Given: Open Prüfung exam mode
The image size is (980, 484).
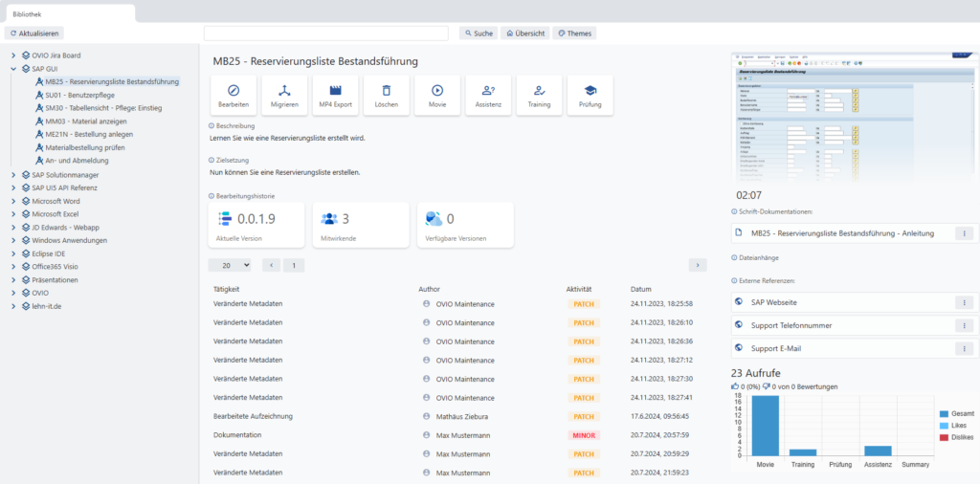Looking at the screenshot, I should (590, 96).
